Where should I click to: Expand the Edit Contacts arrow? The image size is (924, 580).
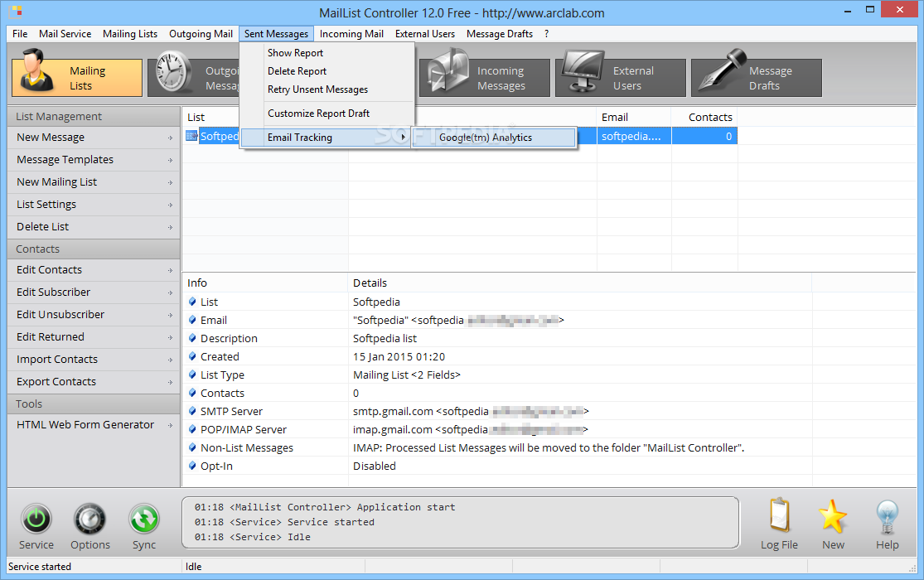tap(171, 271)
